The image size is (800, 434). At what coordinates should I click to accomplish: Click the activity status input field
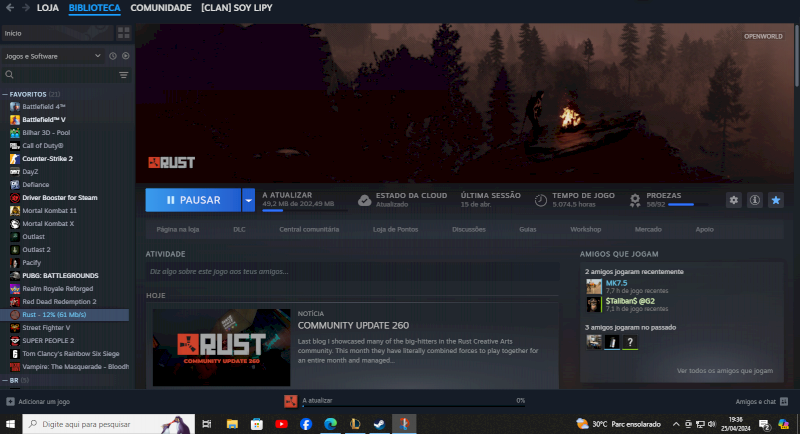coord(352,271)
